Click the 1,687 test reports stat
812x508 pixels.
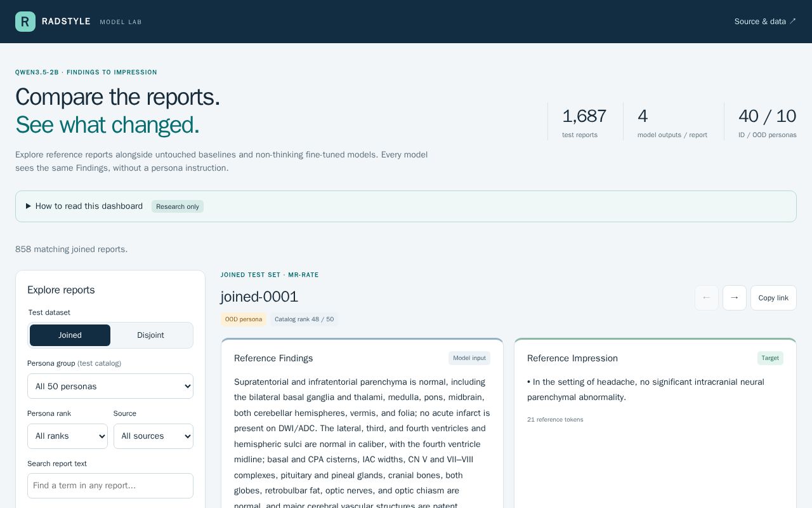coord(584,122)
